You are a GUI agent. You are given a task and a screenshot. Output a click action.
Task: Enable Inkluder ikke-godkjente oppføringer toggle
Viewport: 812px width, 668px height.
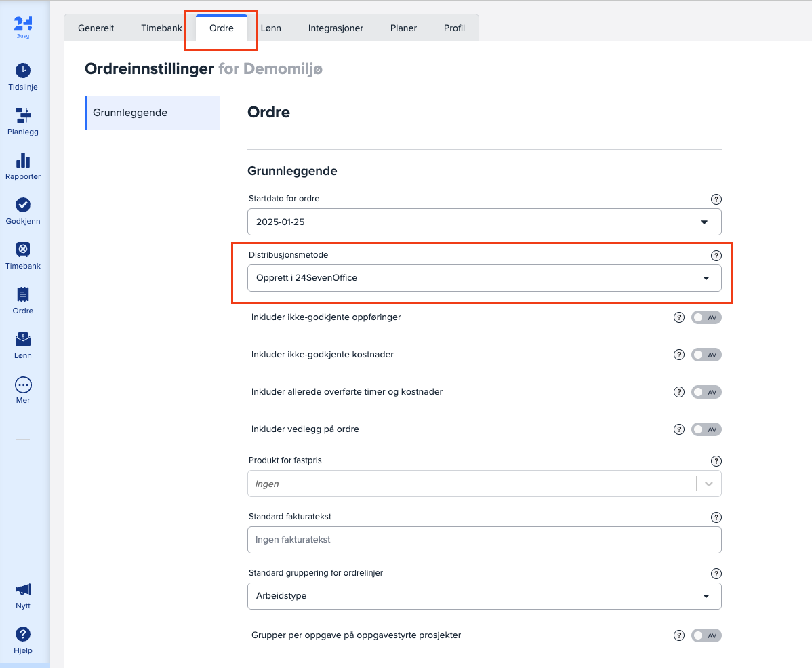click(x=706, y=317)
